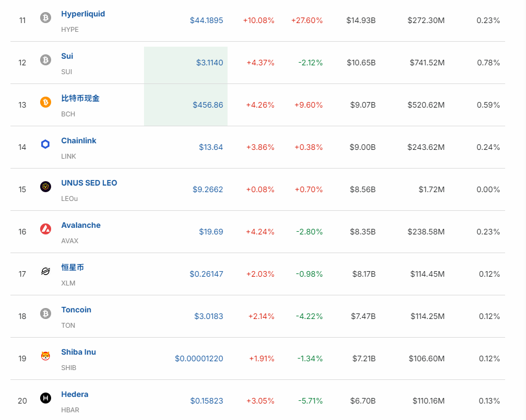The width and height of the screenshot is (526, 420).
Task: Click Shiba Inu volume $106.60M
Action: click(x=427, y=359)
